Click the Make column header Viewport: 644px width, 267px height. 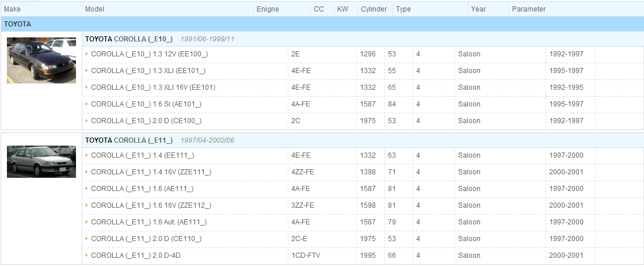(x=12, y=9)
